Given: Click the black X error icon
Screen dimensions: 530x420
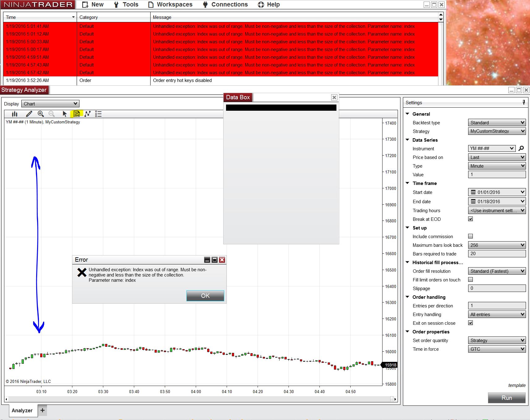Looking at the screenshot, I should point(82,272).
